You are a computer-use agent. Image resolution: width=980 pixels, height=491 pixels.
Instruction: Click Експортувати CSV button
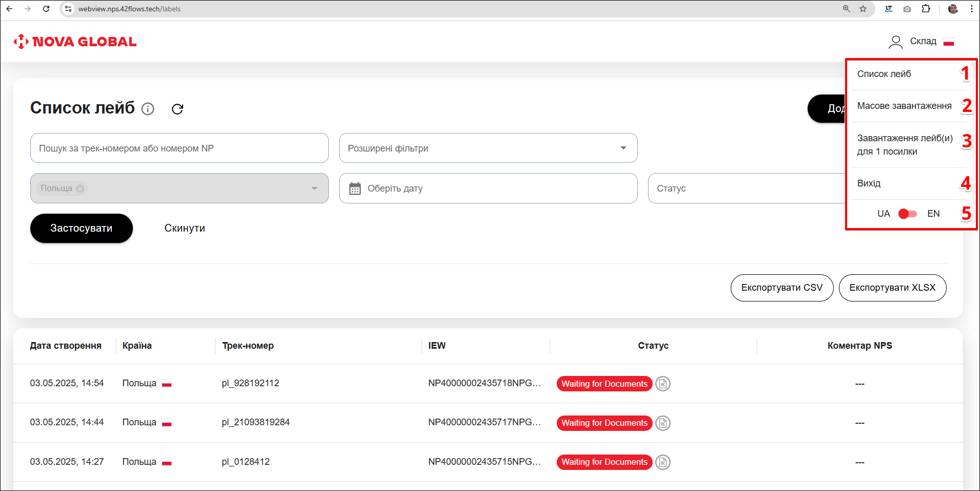tap(781, 288)
